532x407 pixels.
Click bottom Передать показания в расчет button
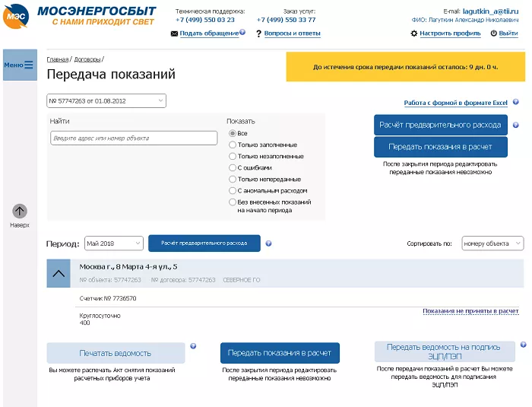click(280, 353)
